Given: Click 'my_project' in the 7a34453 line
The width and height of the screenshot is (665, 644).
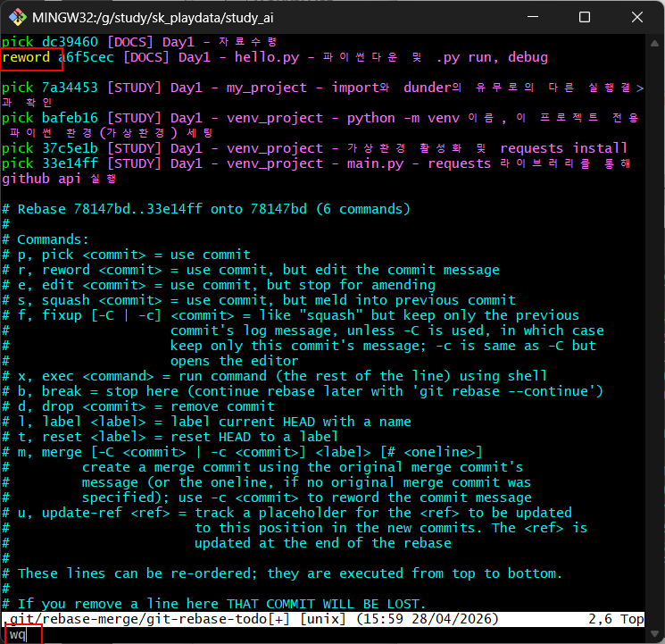Looking at the screenshot, I should (x=267, y=88).
